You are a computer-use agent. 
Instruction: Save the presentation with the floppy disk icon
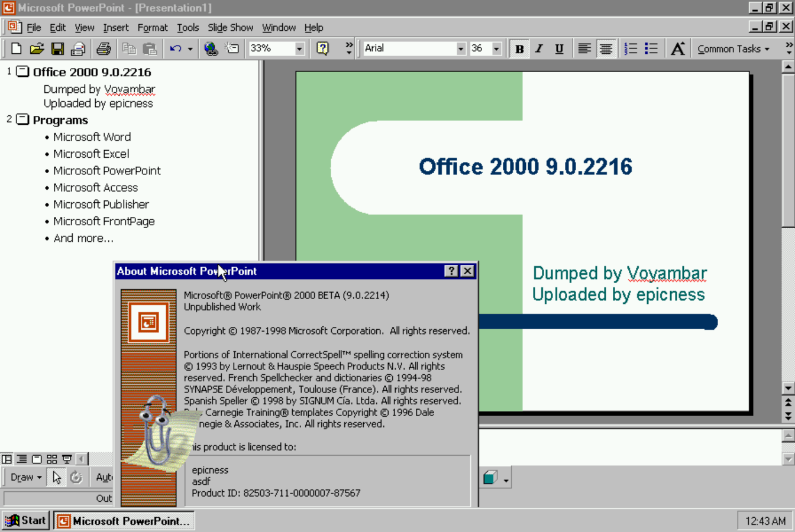(57, 48)
